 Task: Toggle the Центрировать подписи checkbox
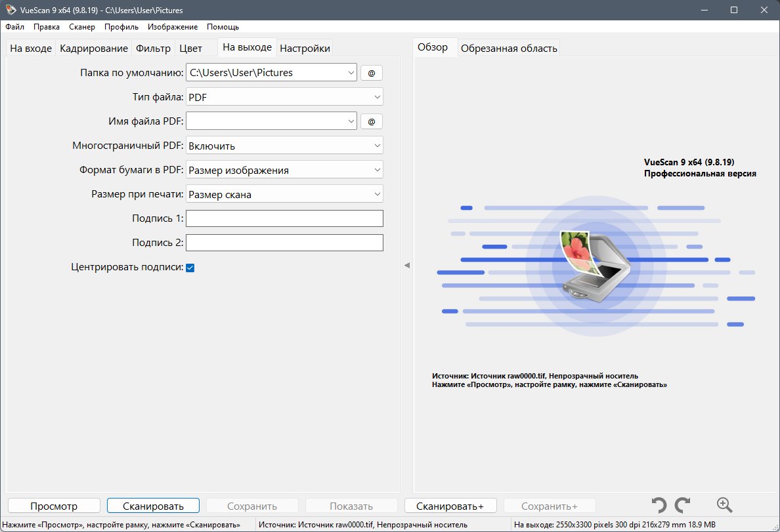click(x=190, y=268)
